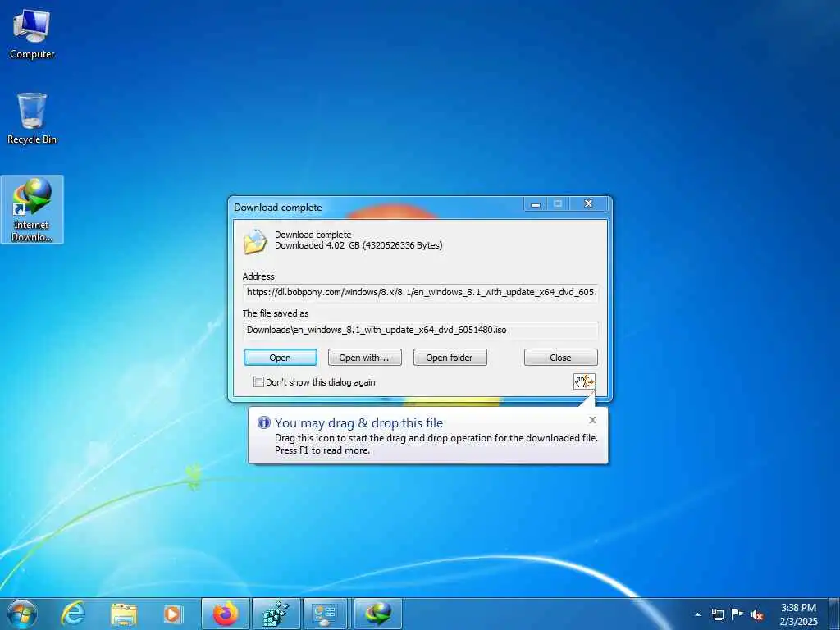
Task: Click the Download complete title bar text
Action: [x=277, y=208]
